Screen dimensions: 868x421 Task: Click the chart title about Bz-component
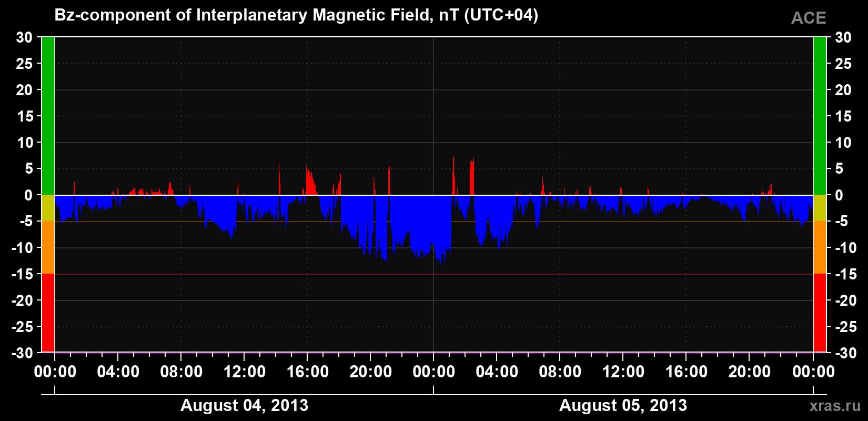pyautogui.click(x=296, y=15)
